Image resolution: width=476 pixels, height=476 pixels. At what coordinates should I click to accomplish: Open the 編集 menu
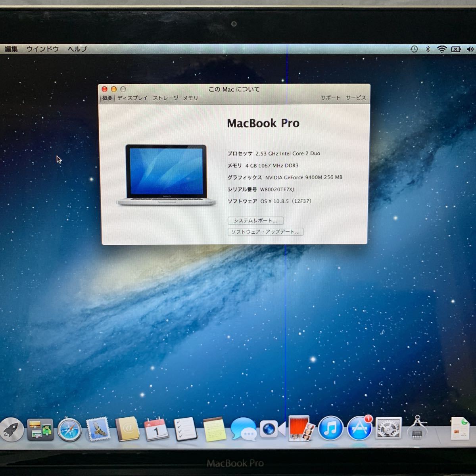11,49
